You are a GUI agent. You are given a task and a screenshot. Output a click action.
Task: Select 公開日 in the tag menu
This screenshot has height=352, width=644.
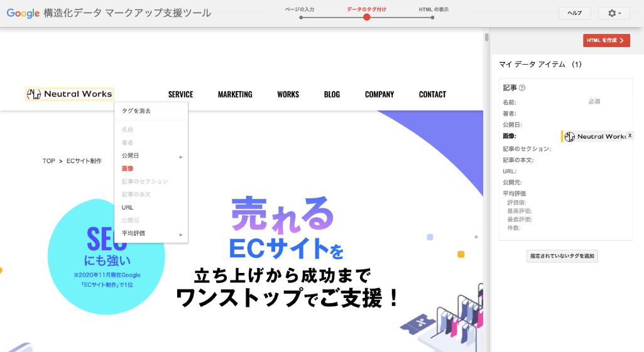click(151, 156)
